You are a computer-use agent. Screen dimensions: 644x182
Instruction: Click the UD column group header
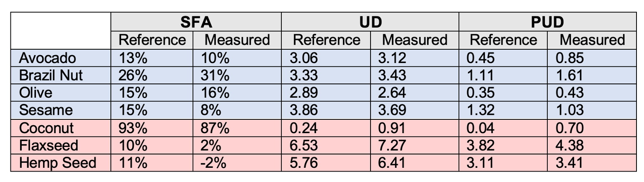point(370,22)
